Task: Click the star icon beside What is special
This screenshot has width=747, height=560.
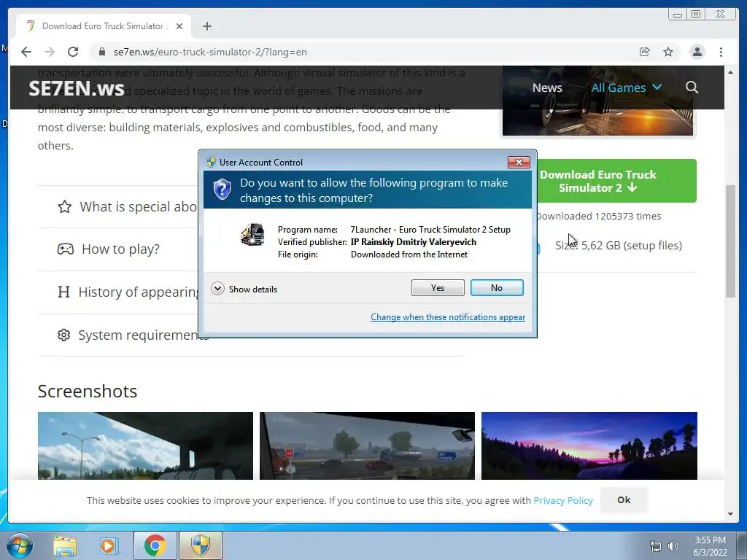Action: tap(64, 206)
